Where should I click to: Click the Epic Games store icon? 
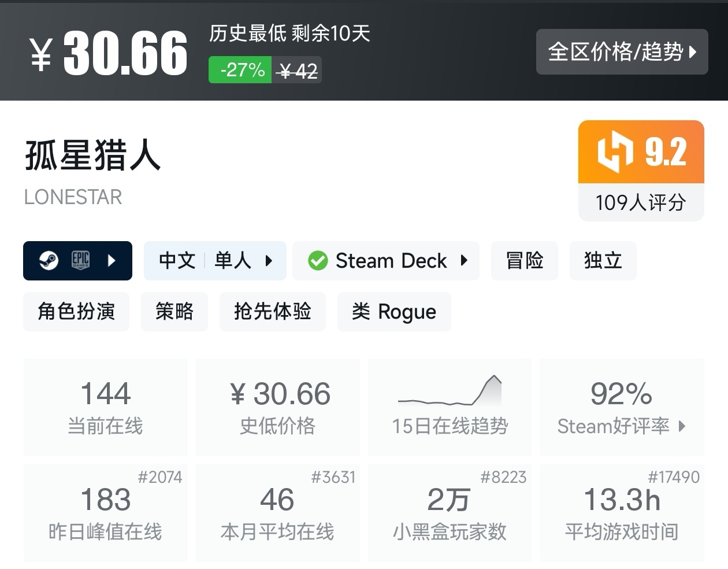(80, 261)
